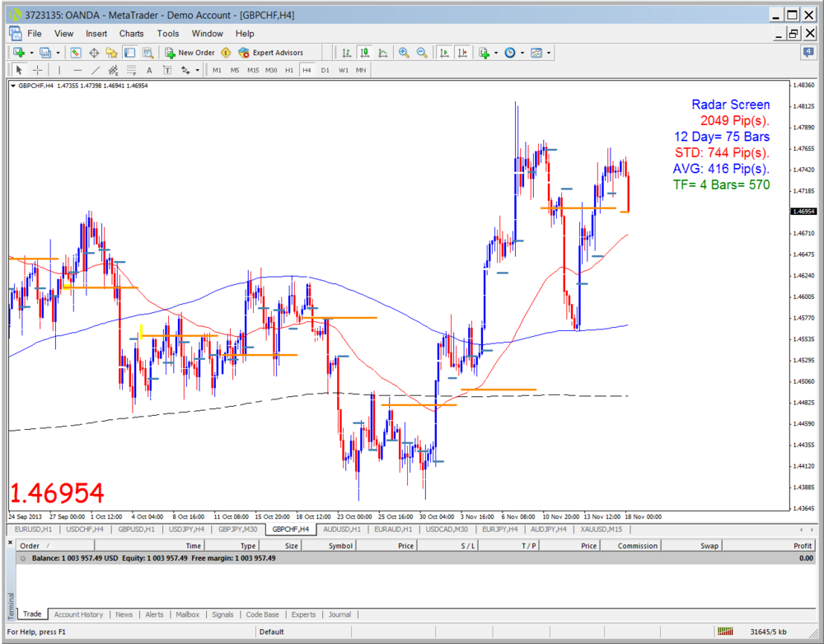Switch to the EURUSD,H1 chart tab

point(33,530)
